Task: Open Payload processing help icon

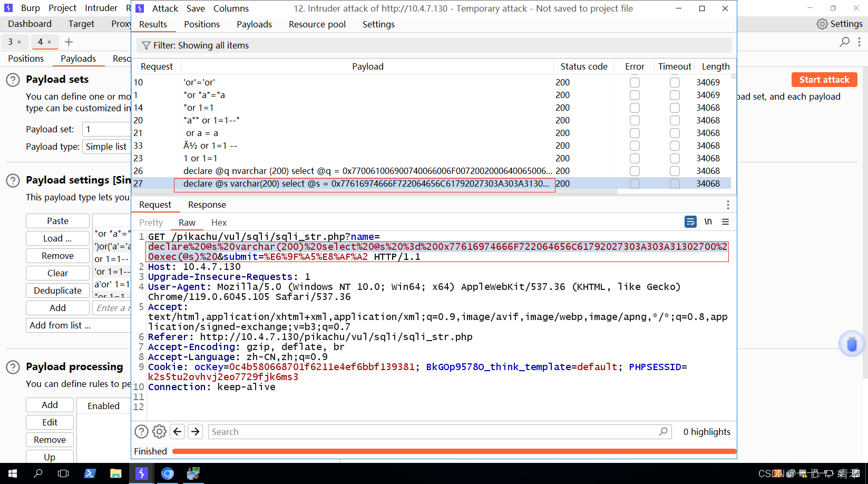Action: pyautogui.click(x=13, y=367)
